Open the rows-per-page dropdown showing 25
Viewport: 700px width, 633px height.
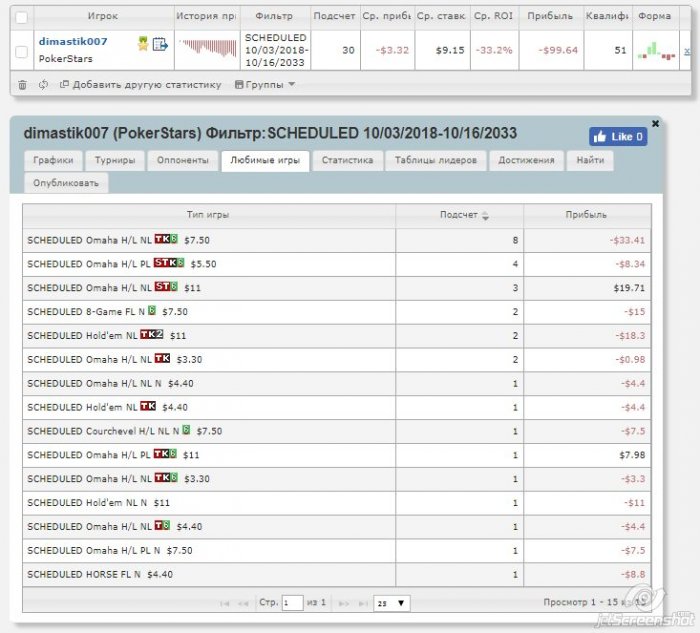tap(391, 603)
